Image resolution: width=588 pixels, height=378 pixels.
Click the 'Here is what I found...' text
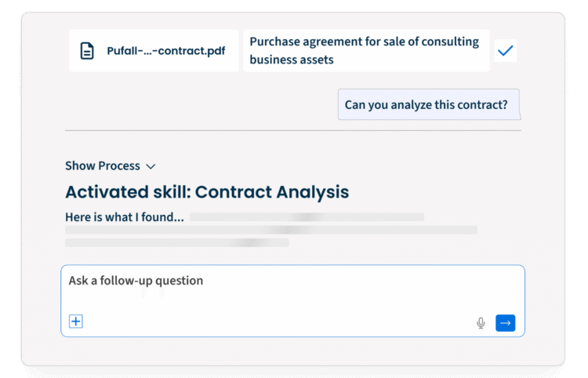[125, 217]
